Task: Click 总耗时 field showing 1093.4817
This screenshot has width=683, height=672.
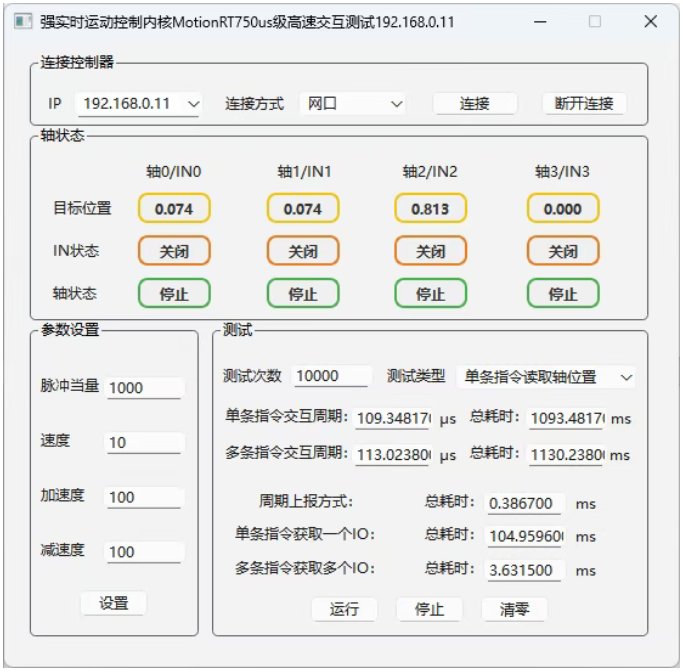Action: pyautogui.click(x=567, y=419)
